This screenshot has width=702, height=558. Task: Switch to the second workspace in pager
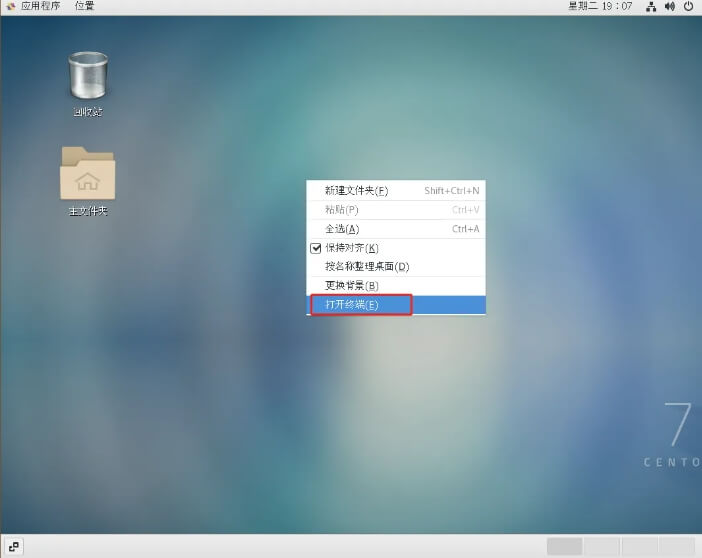click(x=602, y=546)
